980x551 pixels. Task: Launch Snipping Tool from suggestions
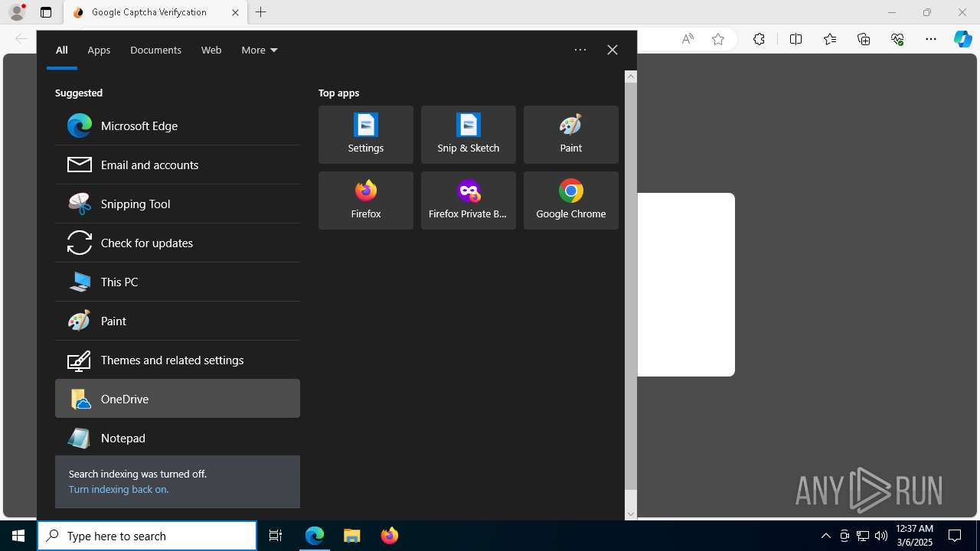(178, 204)
